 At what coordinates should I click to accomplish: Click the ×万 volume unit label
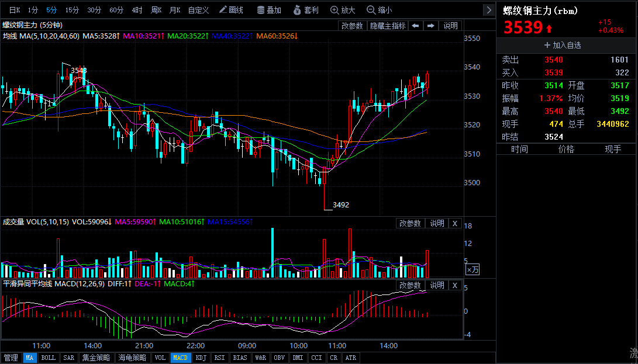(472, 269)
